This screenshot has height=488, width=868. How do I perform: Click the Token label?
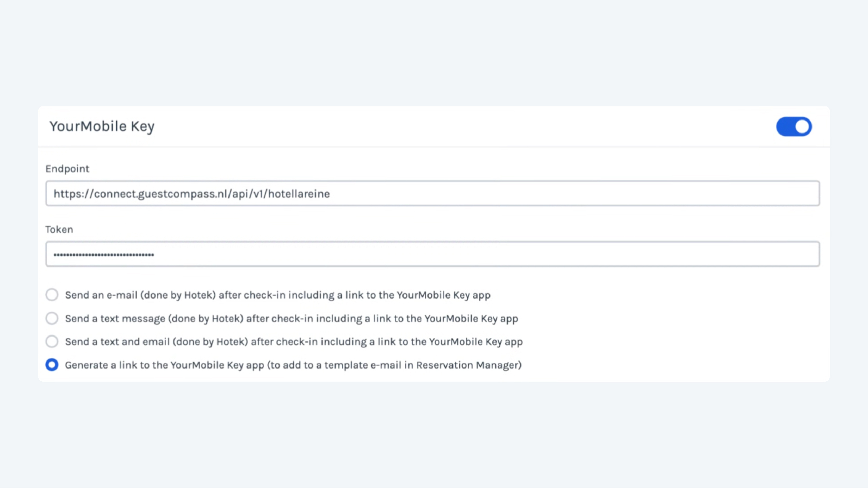[59, 230]
